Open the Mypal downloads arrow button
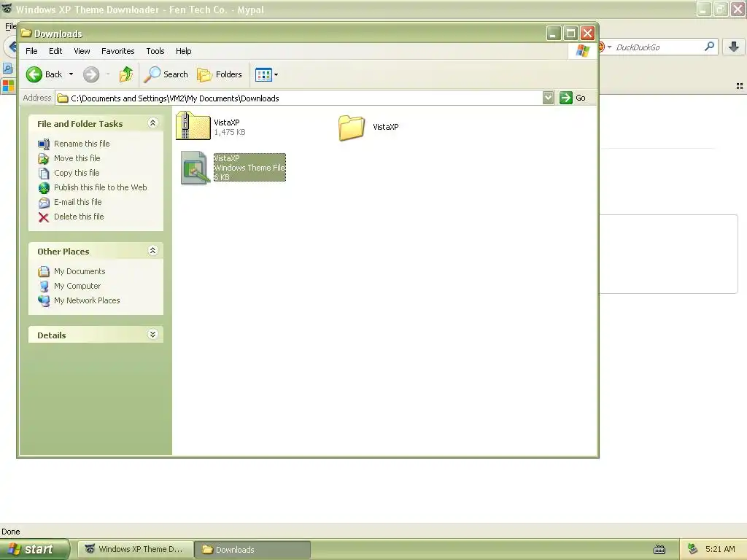The height and width of the screenshot is (560, 747). [x=734, y=47]
